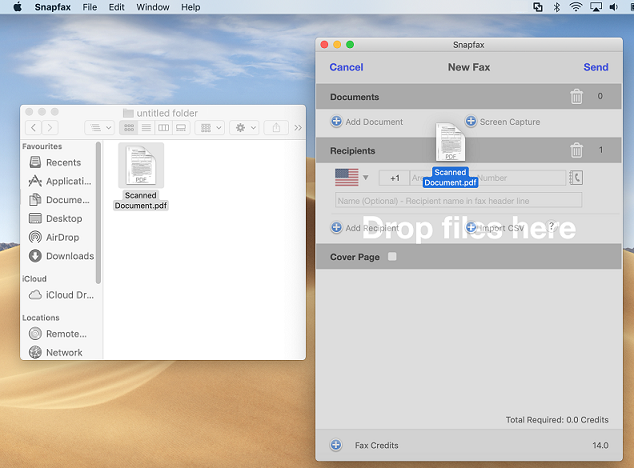Switch Finder to icon view
The height and width of the screenshot is (468, 634).
click(x=129, y=128)
